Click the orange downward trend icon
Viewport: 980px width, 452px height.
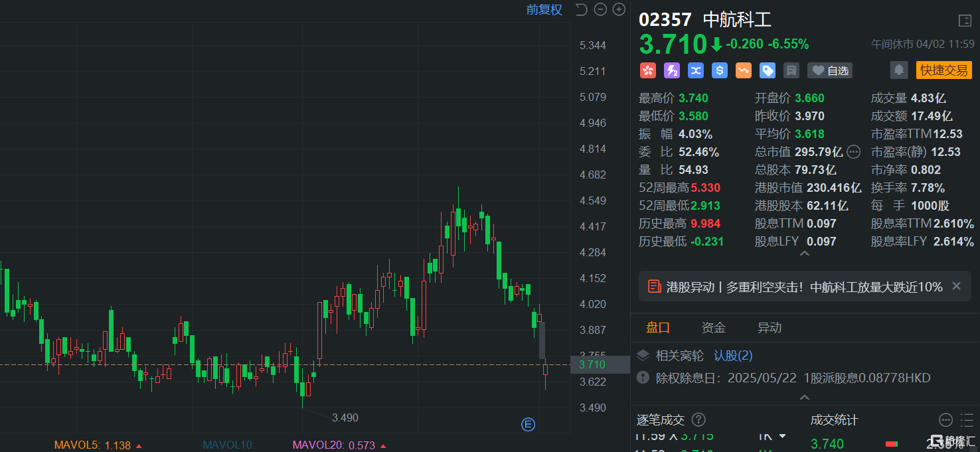(744, 70)
